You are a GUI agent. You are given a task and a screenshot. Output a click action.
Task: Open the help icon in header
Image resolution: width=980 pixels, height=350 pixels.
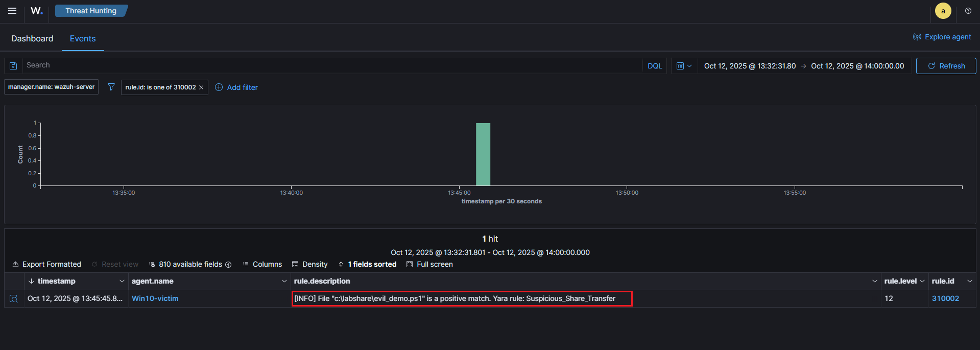(x=968, y=11)
